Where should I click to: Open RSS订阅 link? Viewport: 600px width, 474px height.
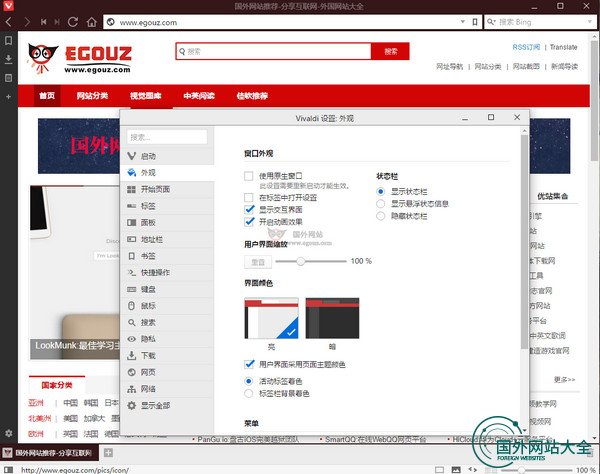pyautogui.click(x=526, y=47)
